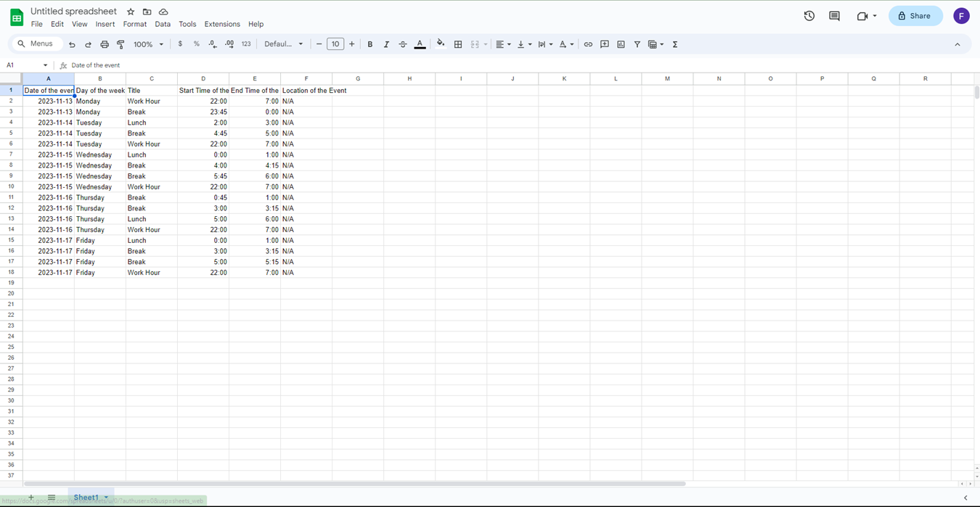Open the Tools menu

(187, 24)
